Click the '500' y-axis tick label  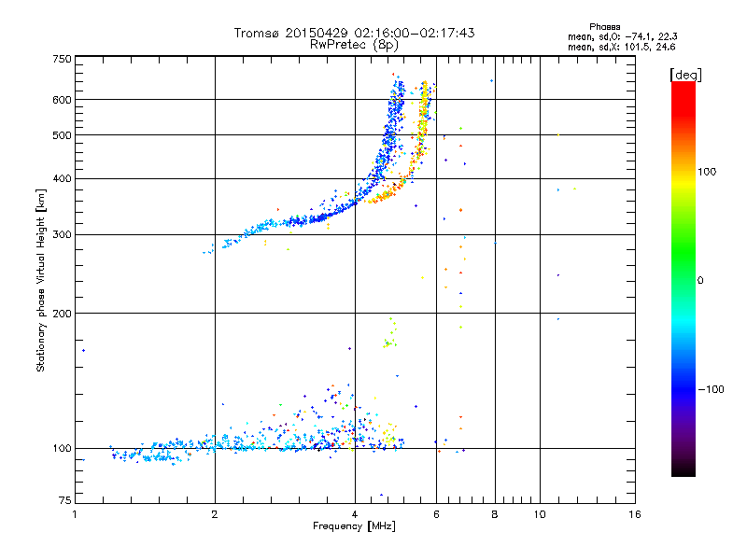[62, 135]
